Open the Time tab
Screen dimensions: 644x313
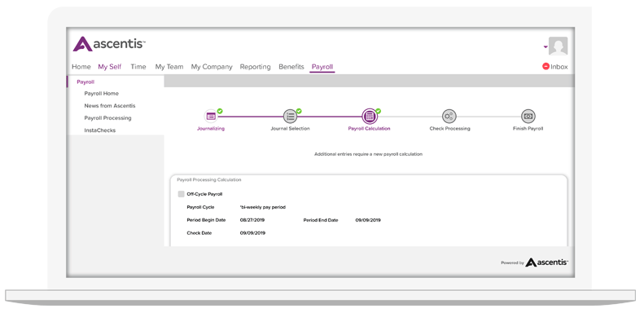(x=138, y=67)
